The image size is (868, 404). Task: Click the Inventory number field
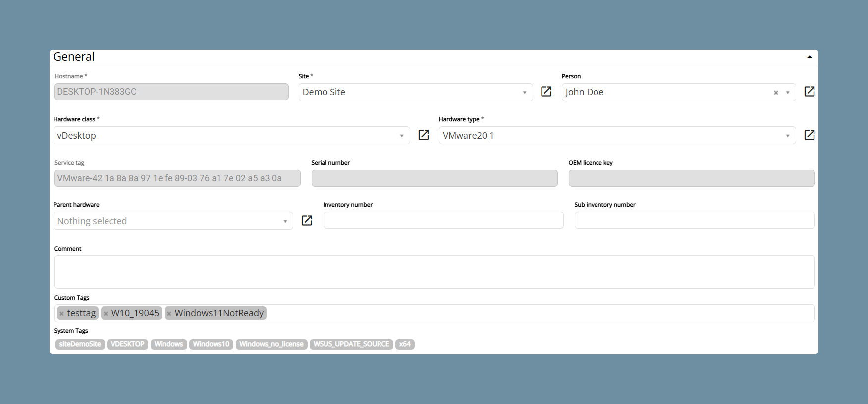click(x=443, y=220)
